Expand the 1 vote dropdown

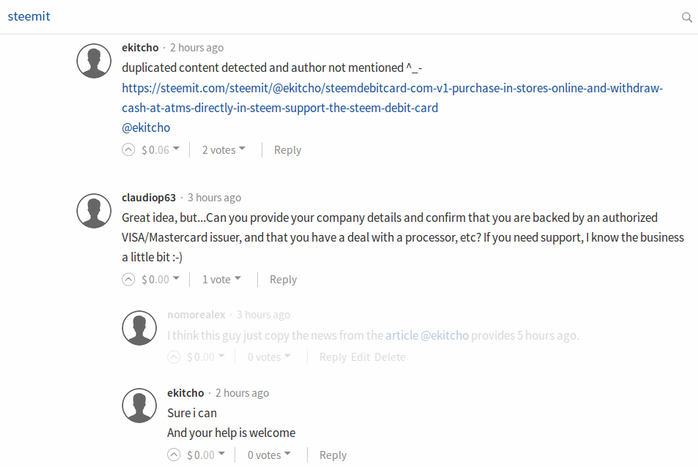(x=221, y=279)
